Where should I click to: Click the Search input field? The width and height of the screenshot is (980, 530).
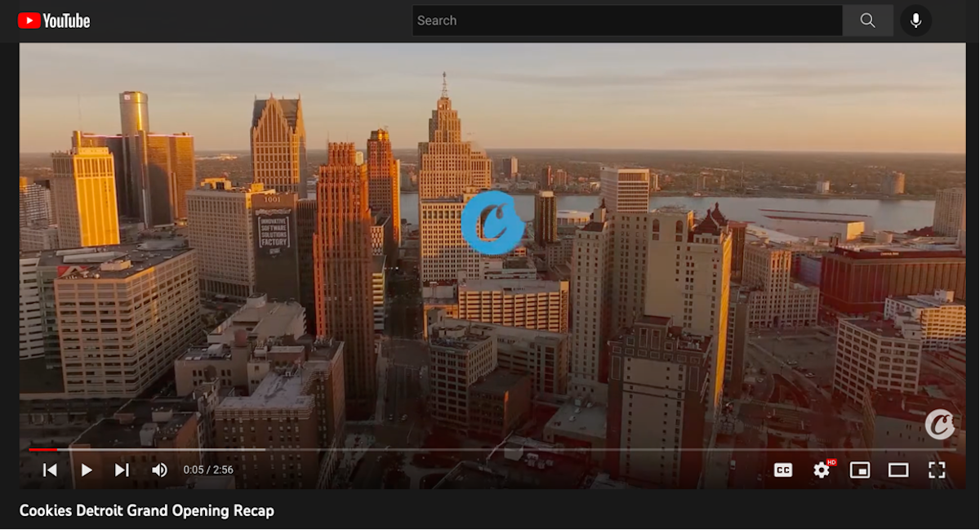coord(626,20)
